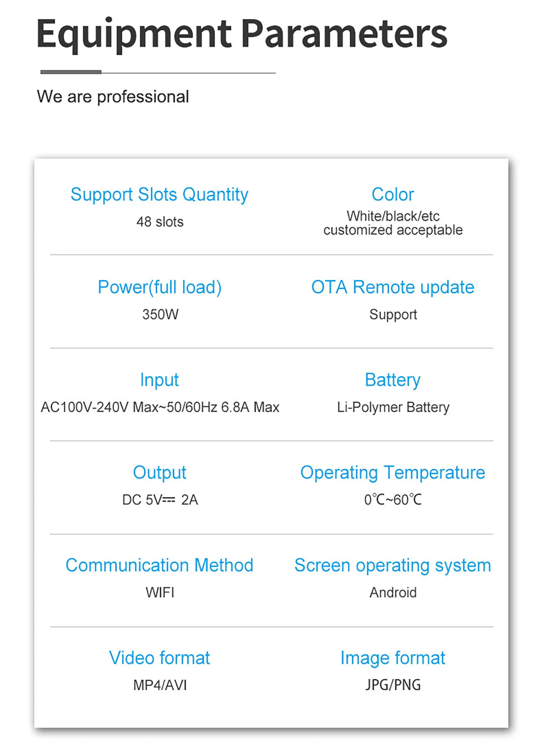This screenshot has width=542, height=756.
Task: Select the Android operating system value
Action: pyautogui.click(x=393, y=593)
